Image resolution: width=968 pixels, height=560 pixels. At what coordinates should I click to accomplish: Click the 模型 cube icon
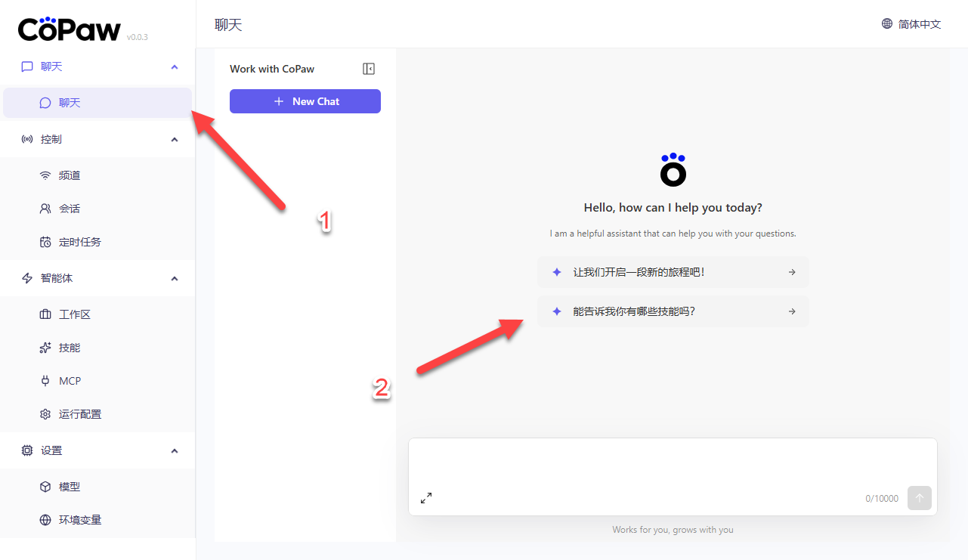click(45, 487)
